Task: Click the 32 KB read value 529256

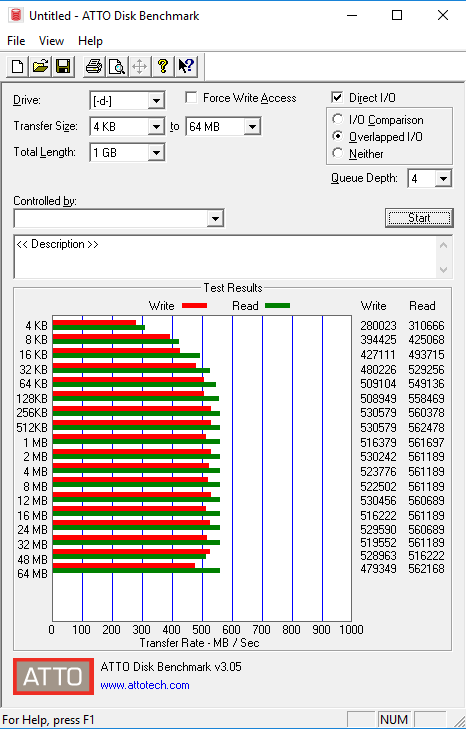Action: coord(426,370)
